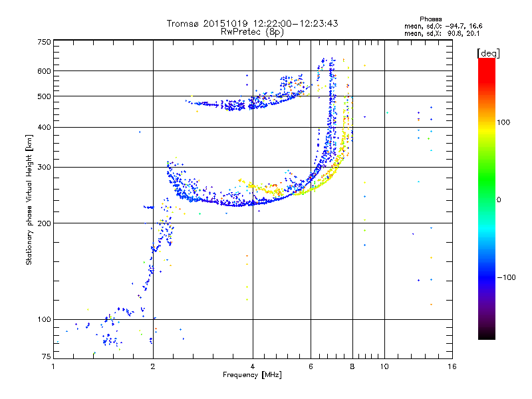Screen dimensions: 532x399
Task: Click the 750 y-axis tick label
Action: pyautogui.click(x=44, y=42)
